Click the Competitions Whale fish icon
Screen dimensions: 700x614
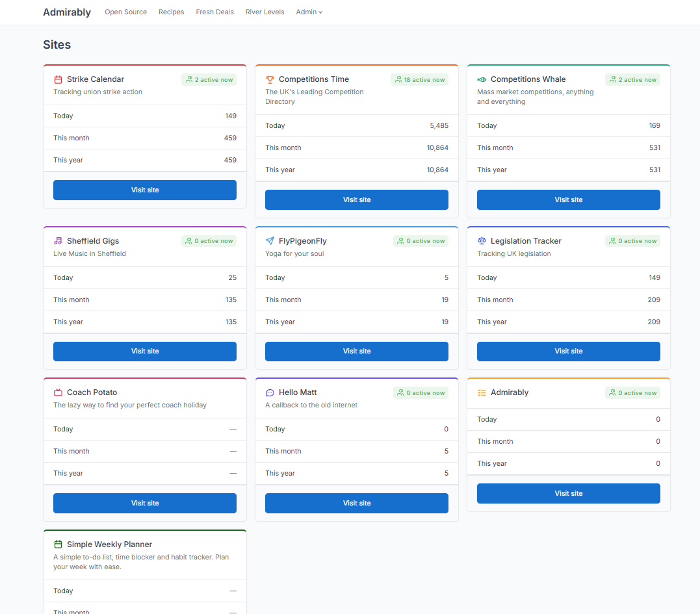[x=482, y=79]
